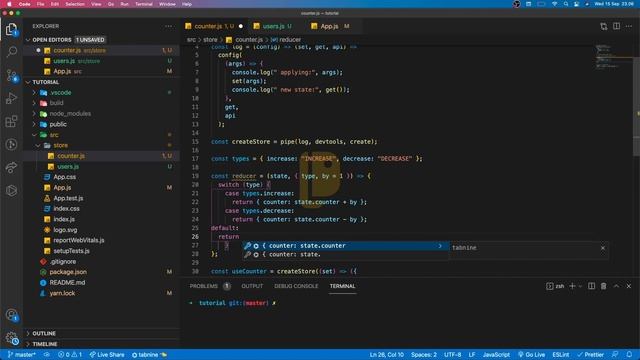
Task: Open App.css in file tree
Action: [x=64, y=177]
